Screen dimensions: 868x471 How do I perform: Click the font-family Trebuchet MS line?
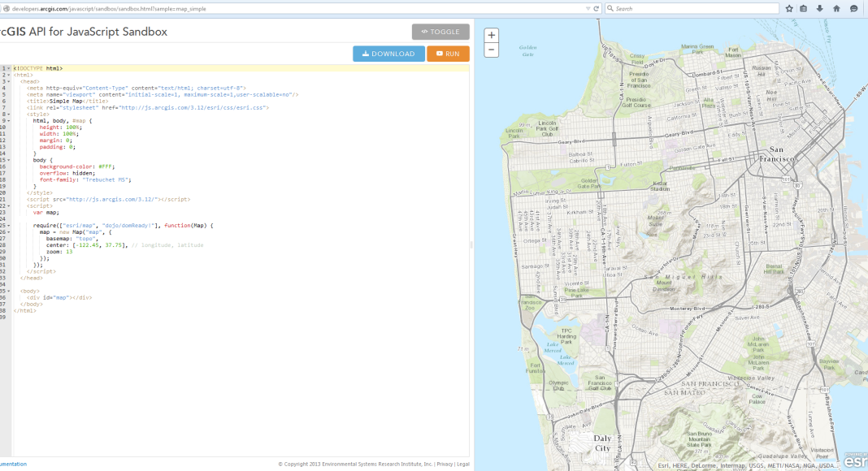tap(85, 180)
